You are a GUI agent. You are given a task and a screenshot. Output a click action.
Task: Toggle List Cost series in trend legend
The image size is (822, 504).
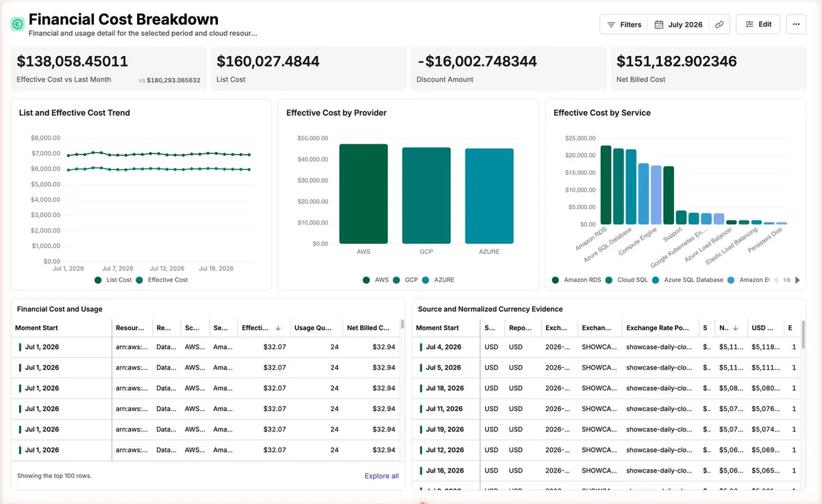pyautogui.click(x=113, y=280)
